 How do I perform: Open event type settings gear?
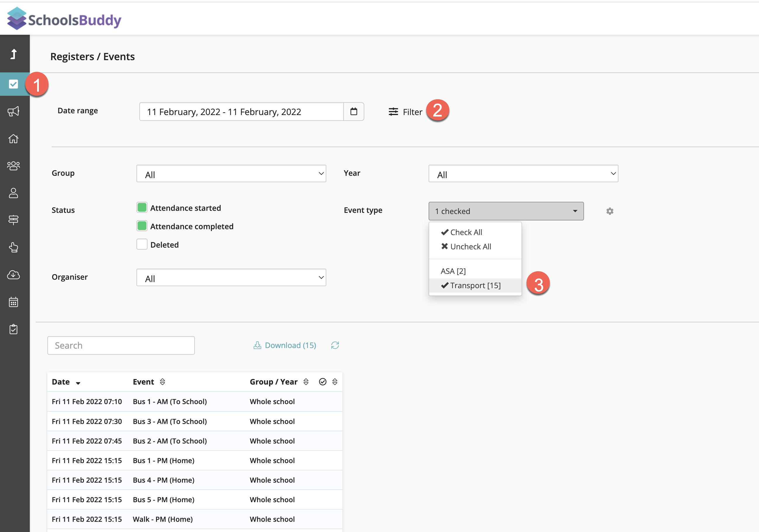[x=610, y=211]
